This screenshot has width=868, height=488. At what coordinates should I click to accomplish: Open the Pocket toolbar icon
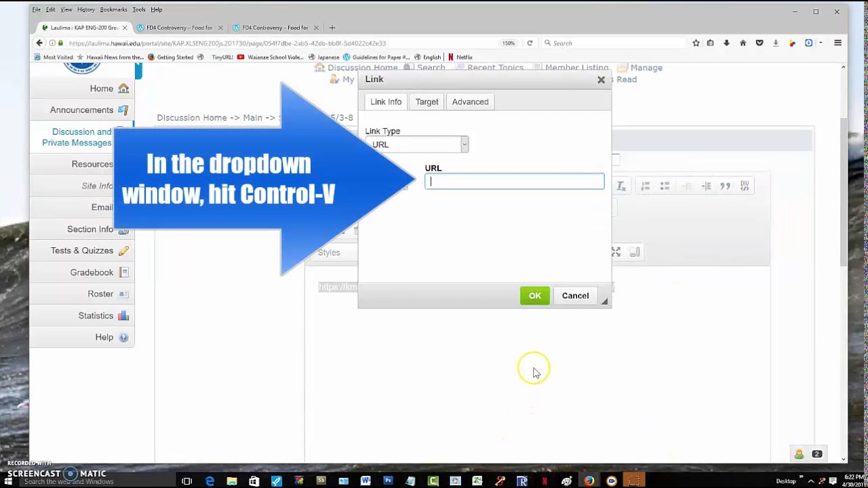(759, 43)
